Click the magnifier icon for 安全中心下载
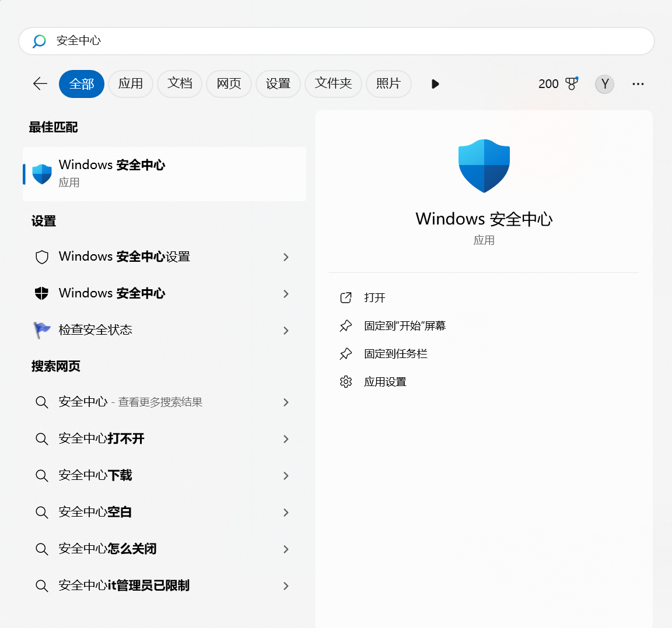This screenshot has width=672, height=628. pos(41,475)
